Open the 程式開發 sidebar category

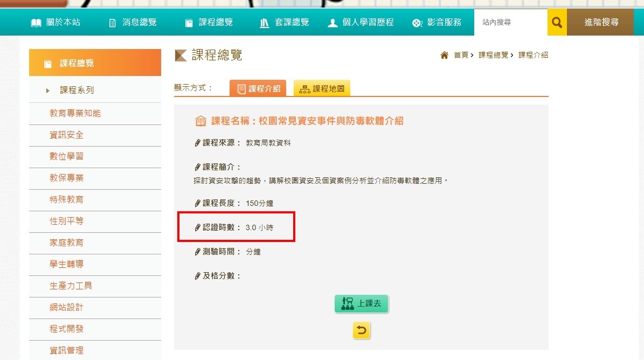(x=66, y=329)
